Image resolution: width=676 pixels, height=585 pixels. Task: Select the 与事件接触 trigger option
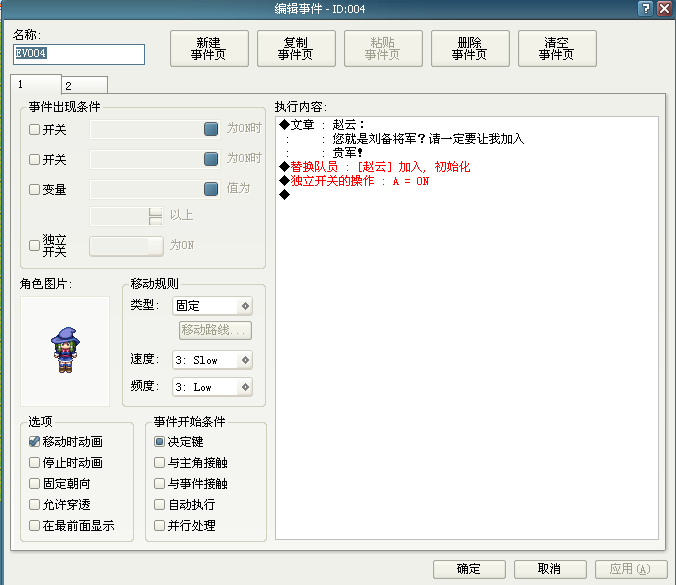coord(160,483)
